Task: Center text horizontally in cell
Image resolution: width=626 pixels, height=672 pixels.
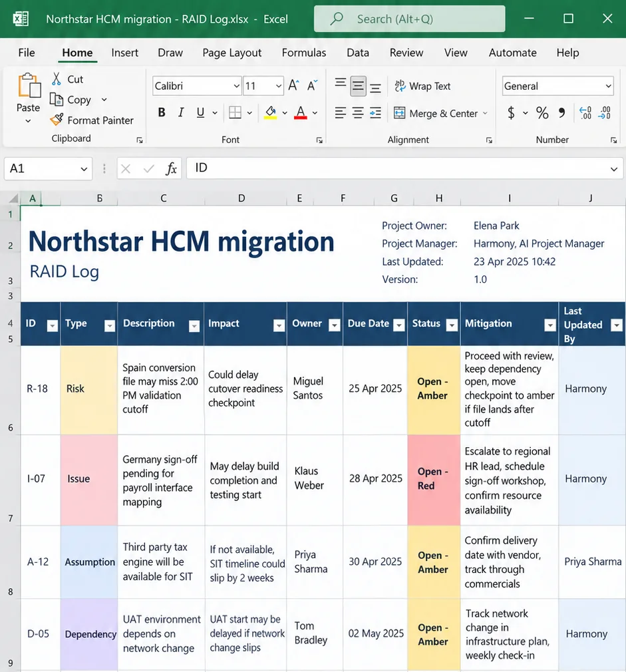Action: click(x=358, y=112)
